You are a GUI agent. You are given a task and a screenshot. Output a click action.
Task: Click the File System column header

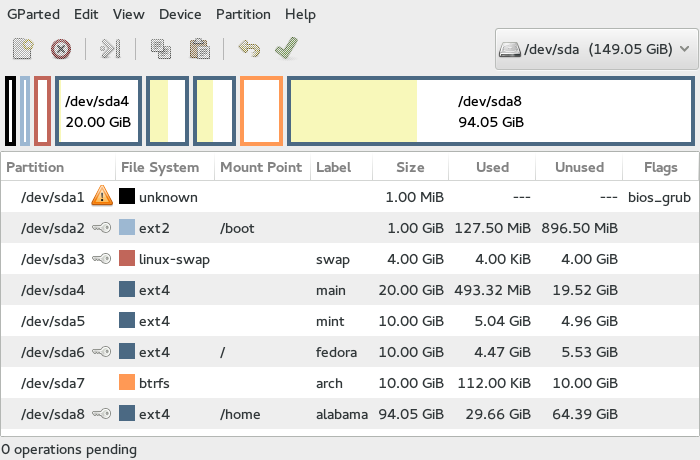click(160, 167)
